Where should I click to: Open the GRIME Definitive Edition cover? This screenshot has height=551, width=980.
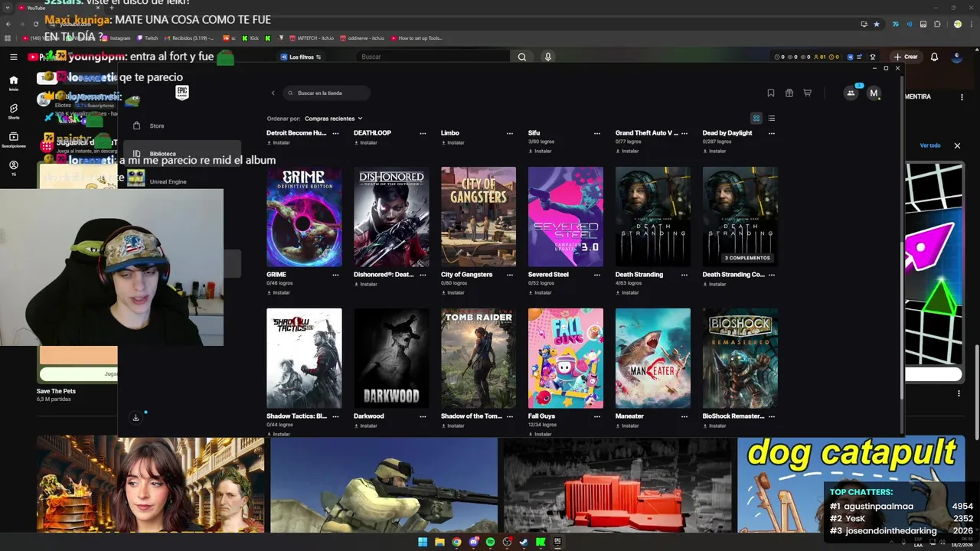click(304, 217)
